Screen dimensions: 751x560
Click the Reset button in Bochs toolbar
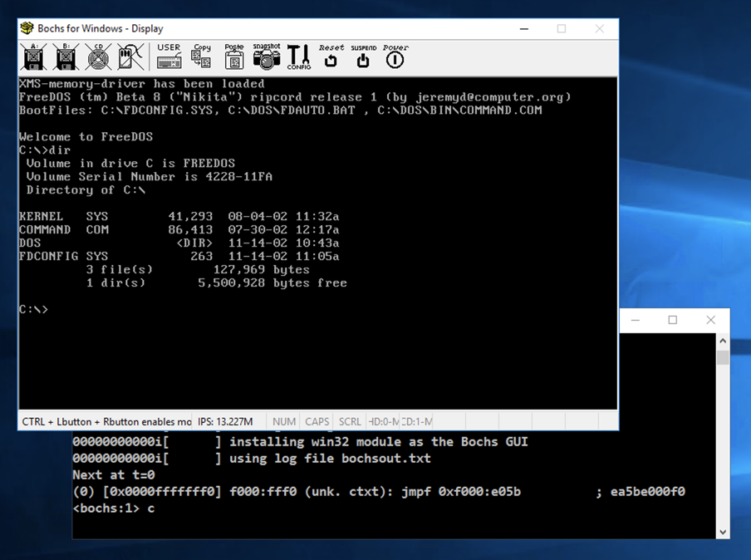[331, 57]
